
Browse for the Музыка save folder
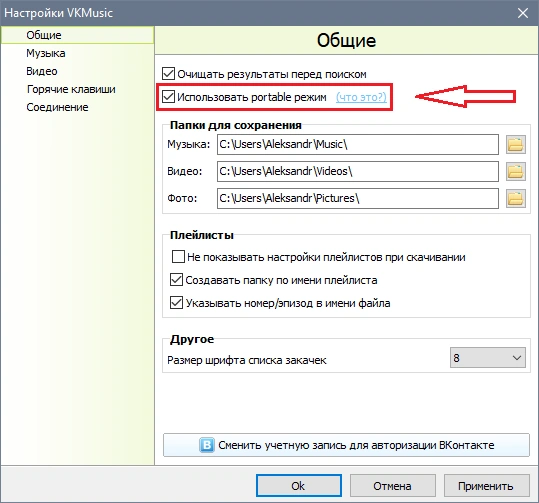[516, 144]
